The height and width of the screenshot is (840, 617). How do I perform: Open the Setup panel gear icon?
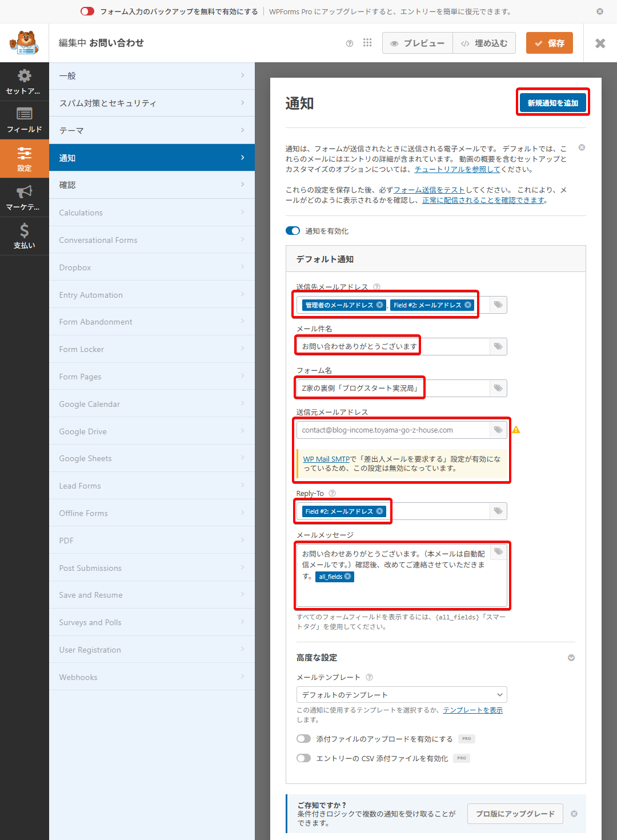click(x=24, y=81)
